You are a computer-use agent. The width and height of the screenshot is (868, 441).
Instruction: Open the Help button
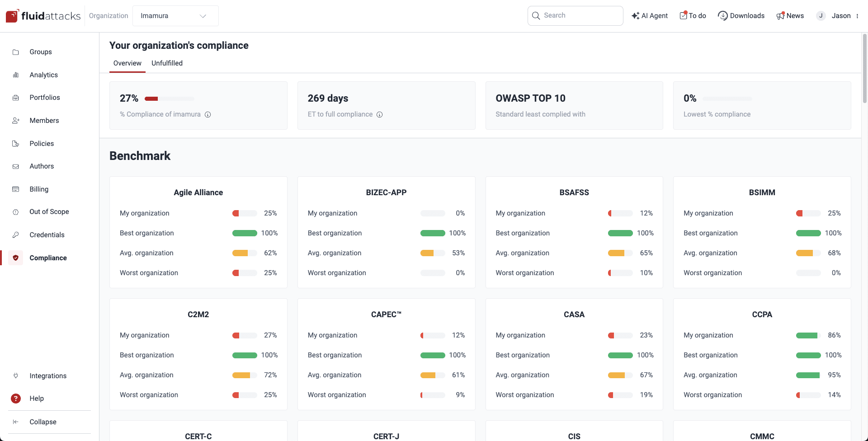(x=16, y=399)
